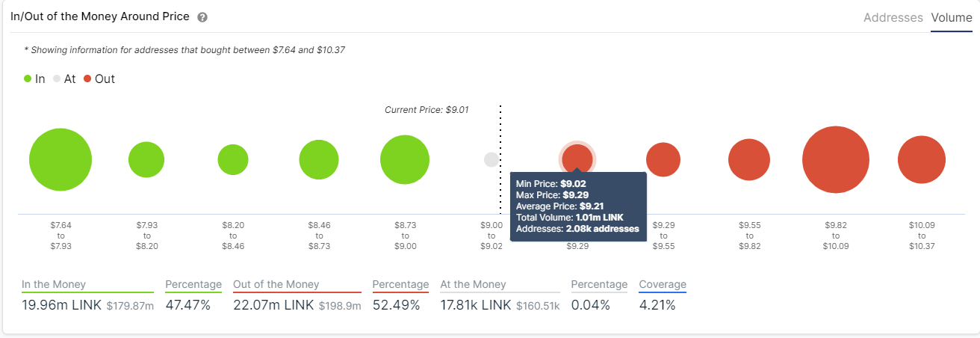980x338 pixels.
Task: Click the green bubble for $8.73 to $9.00
Action: pyautogui.click(x=405, y=159)
